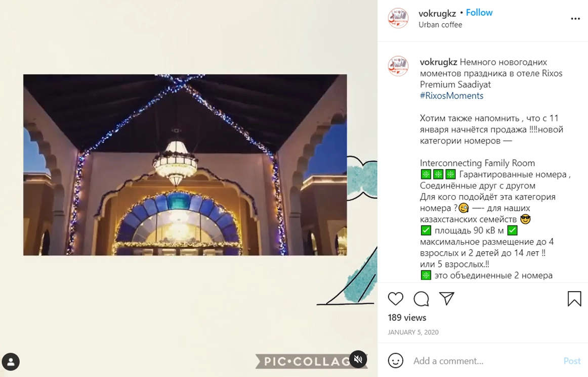Click the vokrugkz avatar in the header
Image resolution: width=588 pixels, height=377 pixels.
point(398,18)
